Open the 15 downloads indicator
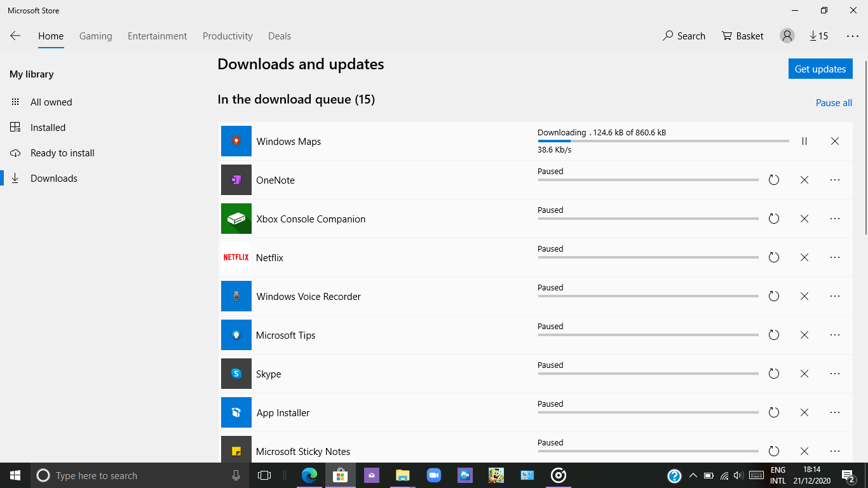Screen dimensions: 868x488 click(818, 36)
